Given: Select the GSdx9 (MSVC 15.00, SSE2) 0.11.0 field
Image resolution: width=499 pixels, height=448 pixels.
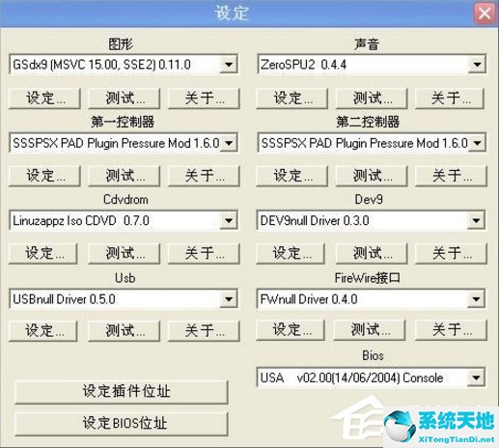Looking at the screenshot, I should tap(124, 65).
